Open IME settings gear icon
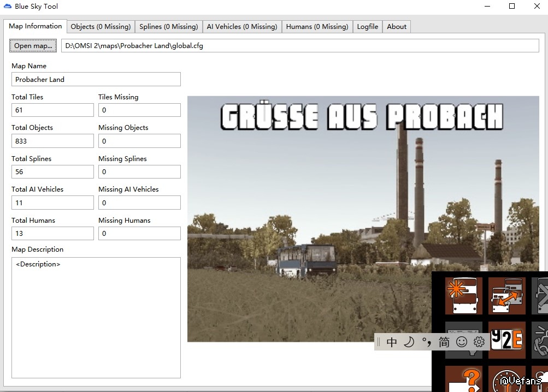This screenshot has width=548, height=392. 479,342
